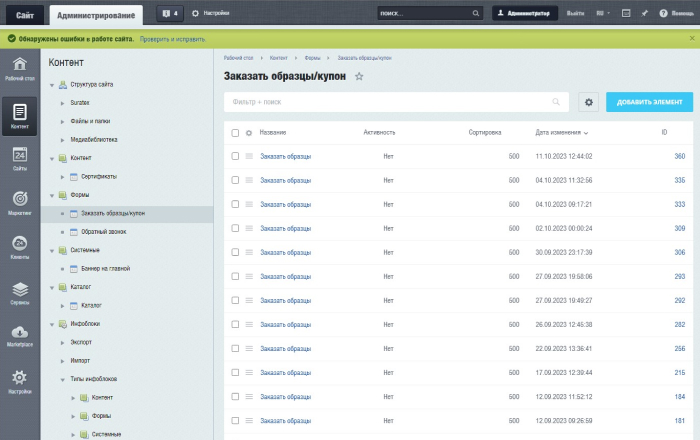Screen dimensions: 700x440
Task: Open the Сайты sidebar section
Action: click(x=20, y=159)
